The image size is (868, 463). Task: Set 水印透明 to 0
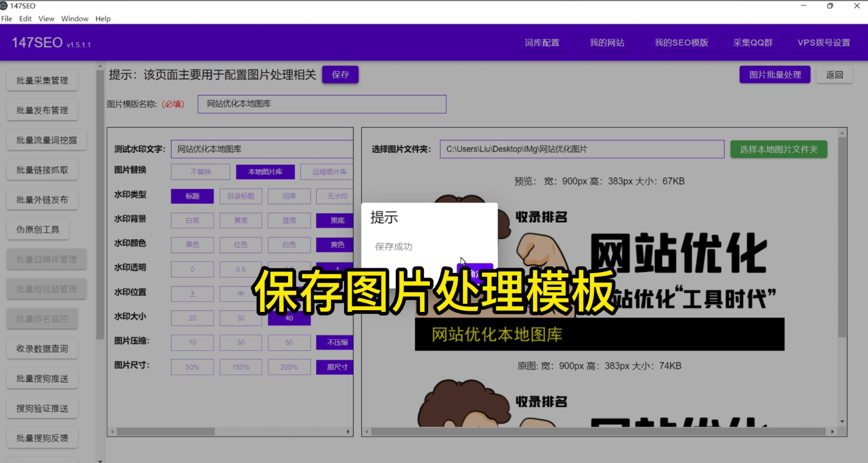tap(192, 269)
